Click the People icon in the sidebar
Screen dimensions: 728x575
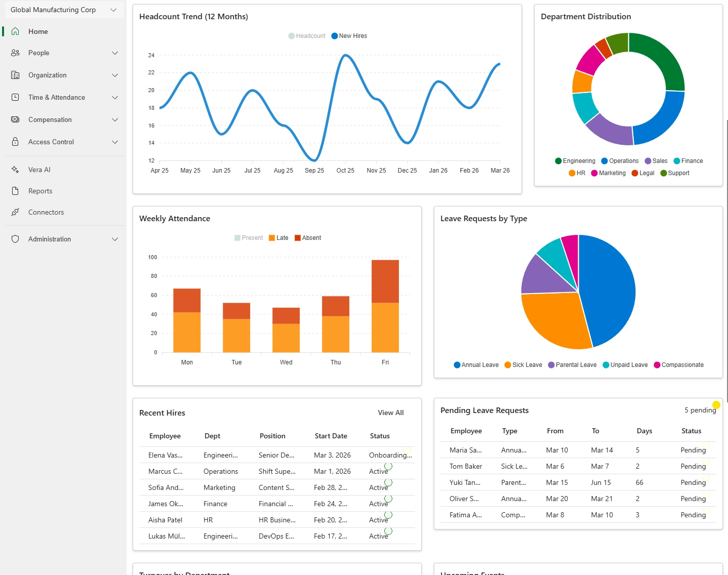tap(16, 53)
